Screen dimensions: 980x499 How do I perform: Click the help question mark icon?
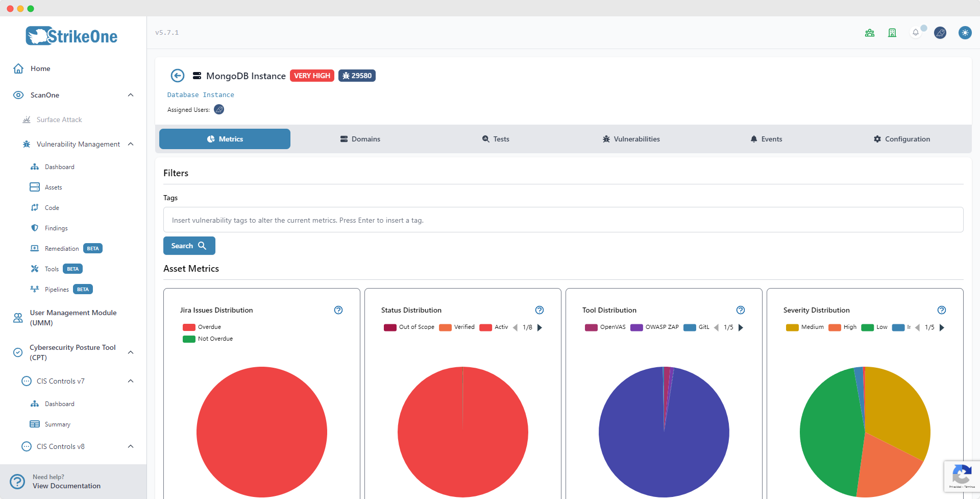[x=17, y=482]
